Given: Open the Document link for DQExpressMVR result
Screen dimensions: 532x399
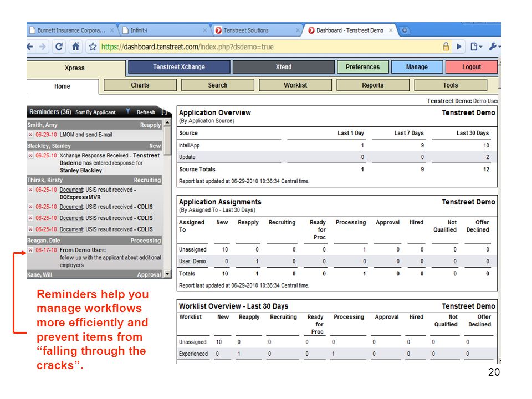Looking at the screenshot, I should [71, 190].
